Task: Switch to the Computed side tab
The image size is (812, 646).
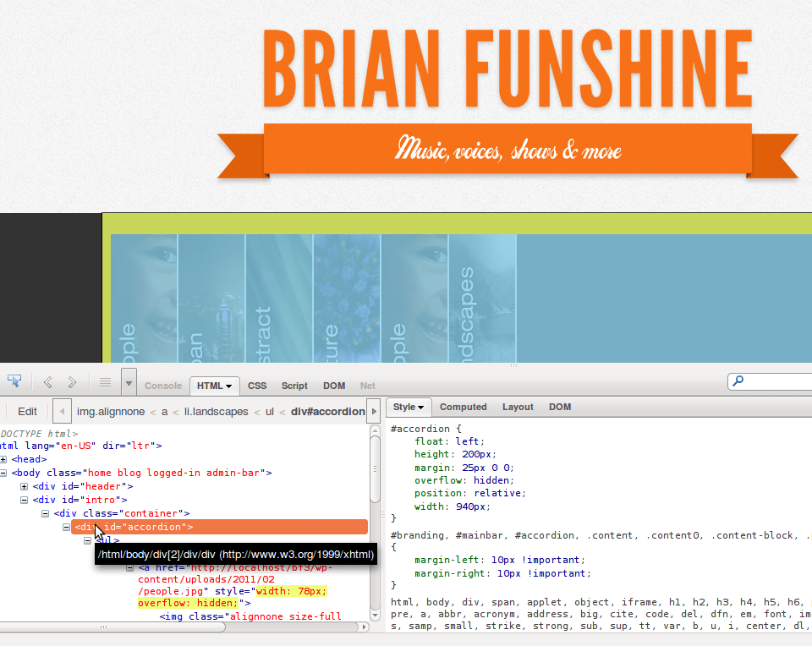Action: point(463,407)
